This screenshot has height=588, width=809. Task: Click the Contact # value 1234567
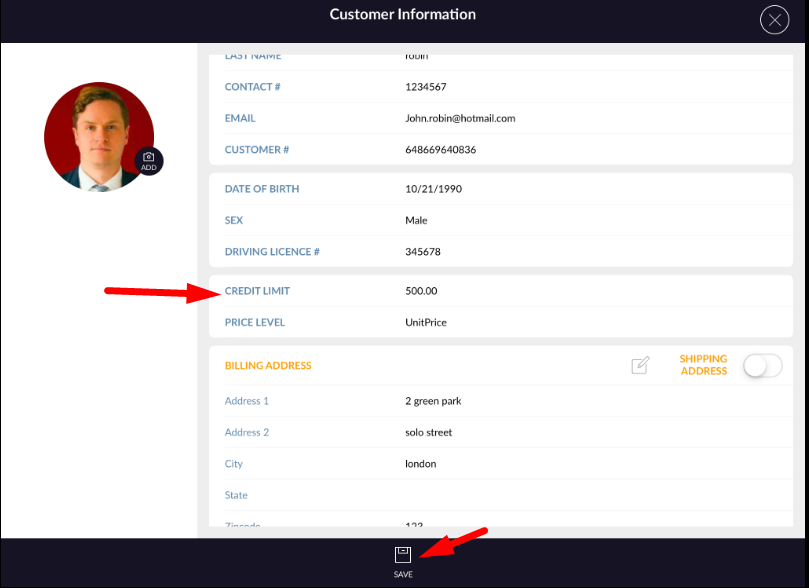coord(425,87)
